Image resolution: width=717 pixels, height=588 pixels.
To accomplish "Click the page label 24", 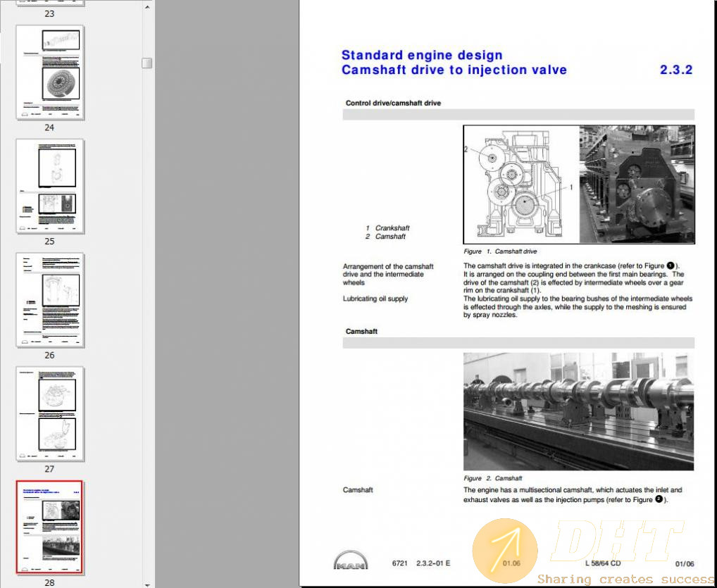I will (49, 127).
